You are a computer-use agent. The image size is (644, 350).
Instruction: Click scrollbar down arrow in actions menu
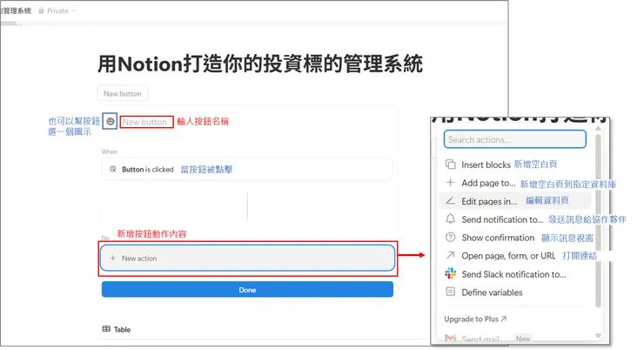[x=598, y=335]
